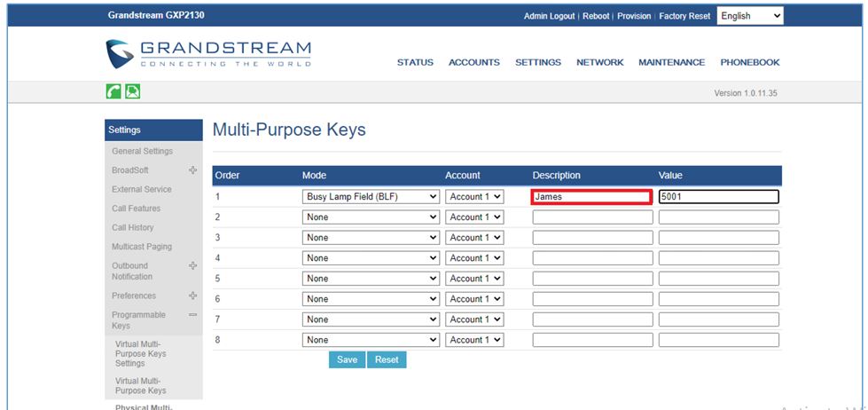
Task: Click the green icon beside the handset
Action: pos(132,91)
